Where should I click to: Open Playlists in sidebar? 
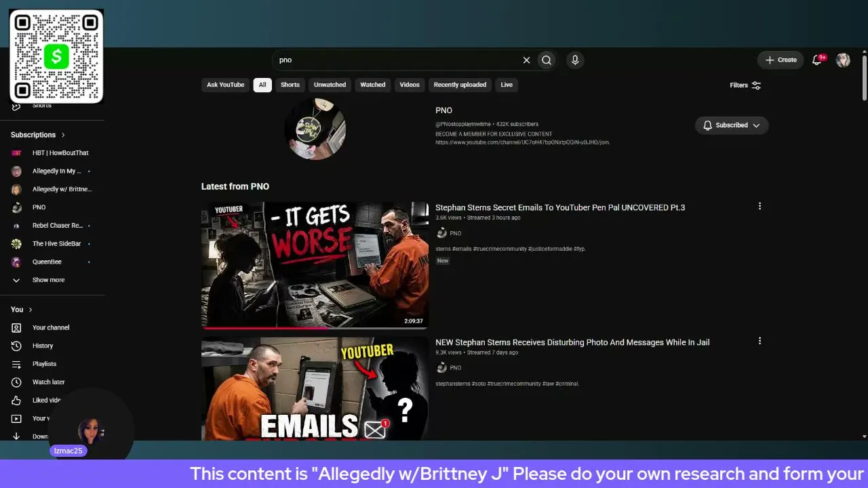coord(52,364)
